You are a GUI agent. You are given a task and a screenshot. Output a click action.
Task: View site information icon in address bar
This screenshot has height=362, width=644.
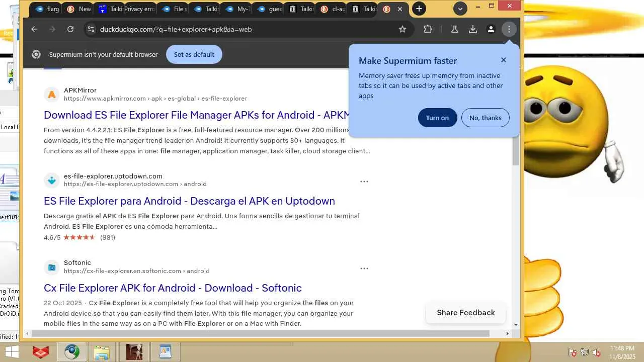pos(91,29)
